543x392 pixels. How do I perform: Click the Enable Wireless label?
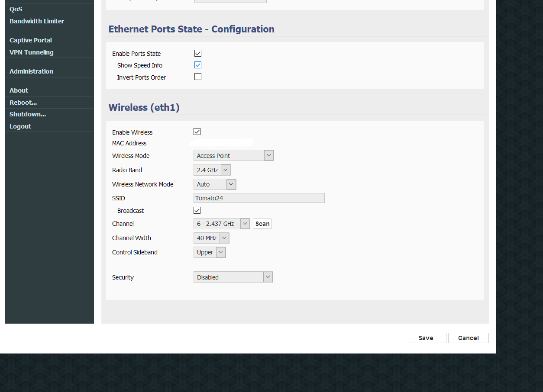132,132
